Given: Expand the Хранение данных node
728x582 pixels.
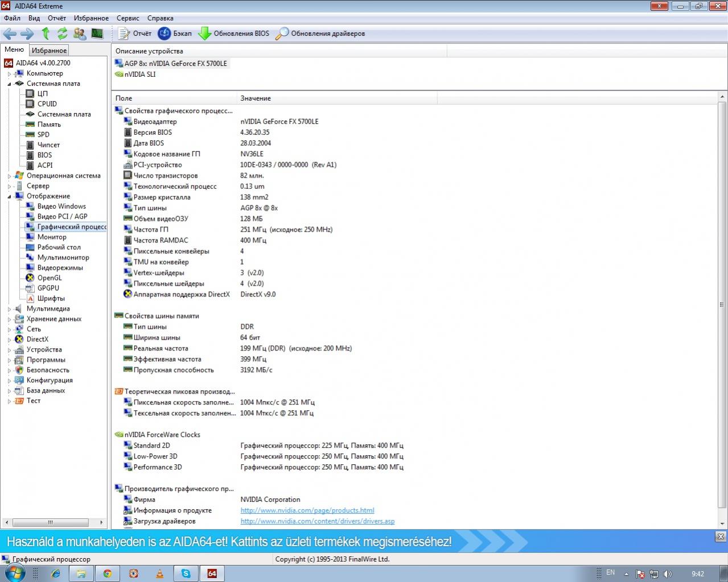Looking at the screenshot, I should pyautogui.click(x=9, y=319).
